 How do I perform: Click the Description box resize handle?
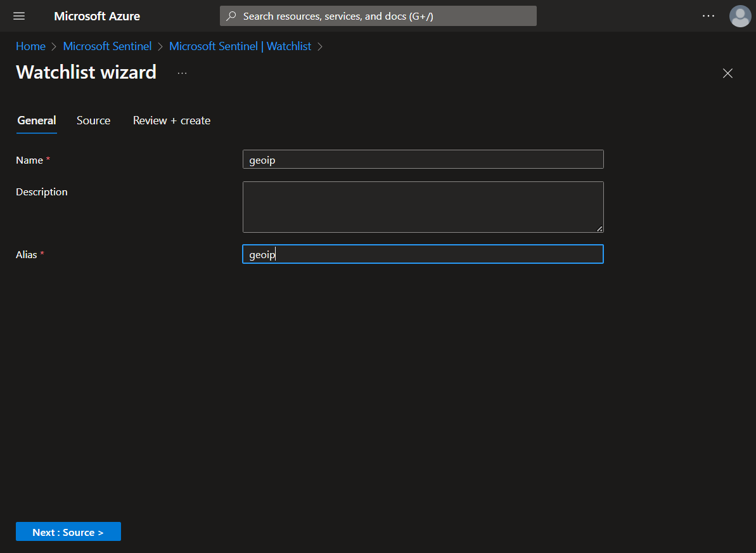coord(599,229)
